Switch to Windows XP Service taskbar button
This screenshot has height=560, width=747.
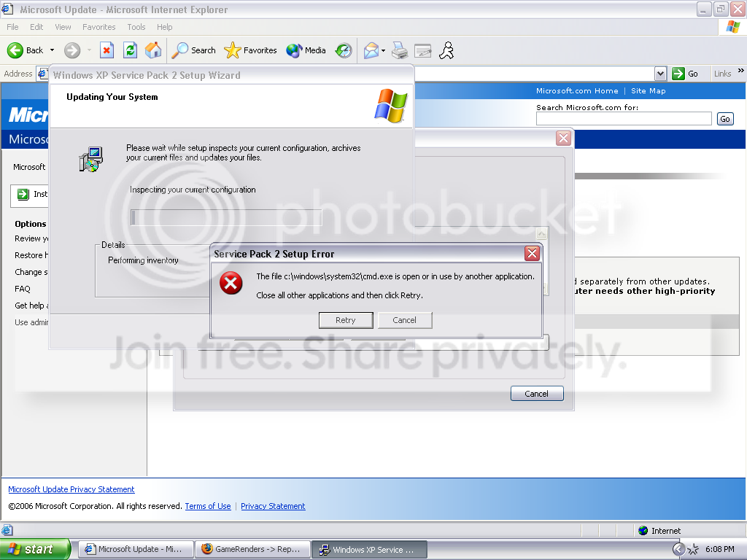(369, 550)
